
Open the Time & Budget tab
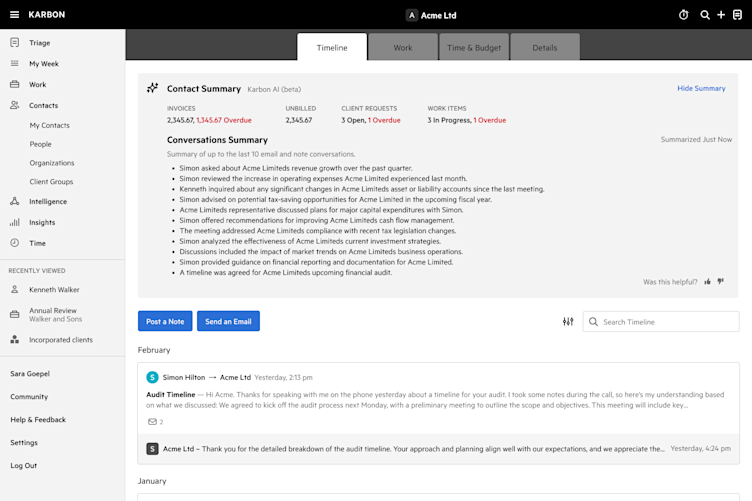pyautogui.click(x=474, y=47)
